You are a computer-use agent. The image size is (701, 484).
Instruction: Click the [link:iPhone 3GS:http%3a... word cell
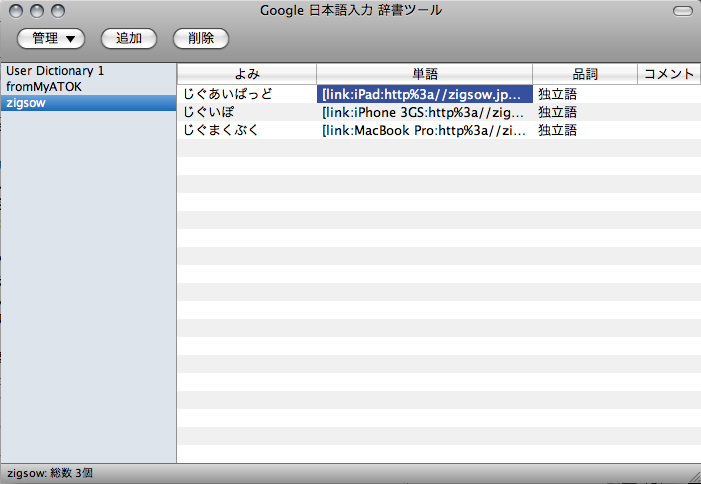click(425, 112)
